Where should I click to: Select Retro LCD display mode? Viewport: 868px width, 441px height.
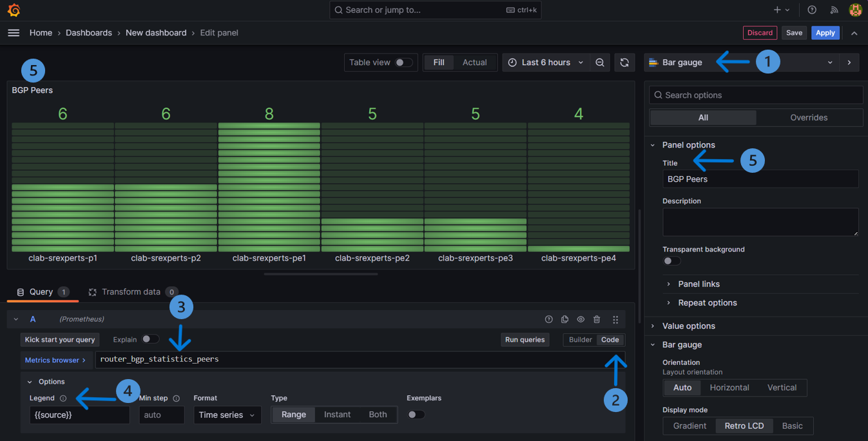(x=744, y=426)
